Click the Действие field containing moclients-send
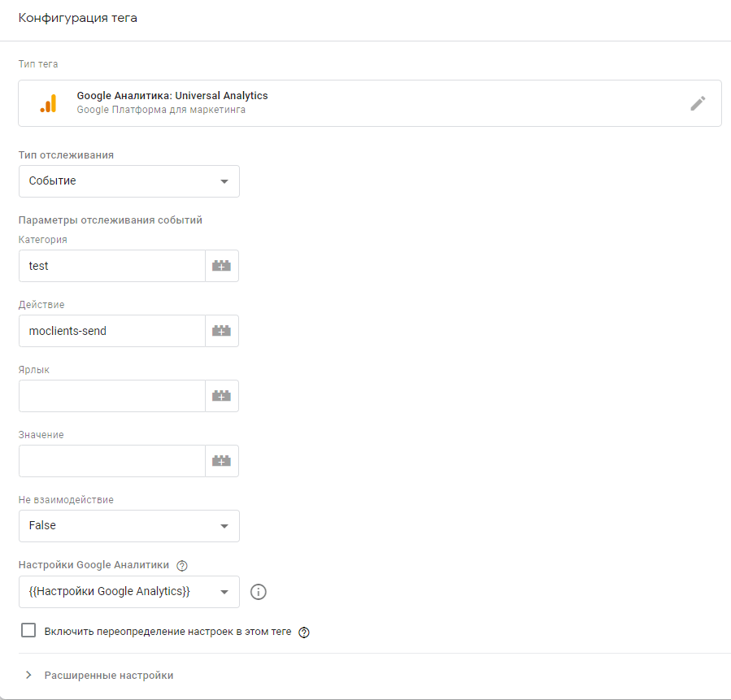The image size is (731, 700). tap(111, 331)
